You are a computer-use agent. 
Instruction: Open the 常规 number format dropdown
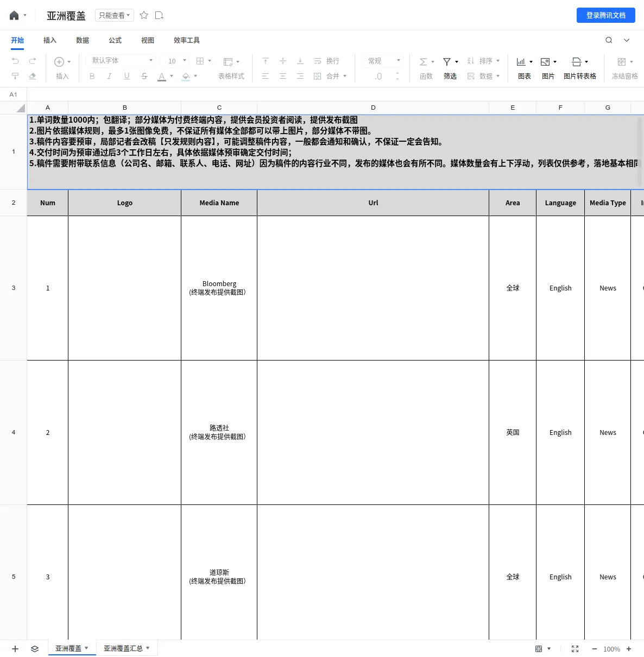(384, 61)
